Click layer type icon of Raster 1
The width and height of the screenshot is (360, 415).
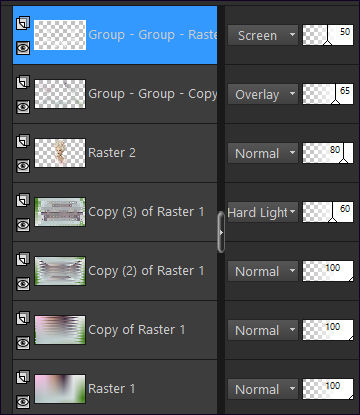click(x=23, y=377)
